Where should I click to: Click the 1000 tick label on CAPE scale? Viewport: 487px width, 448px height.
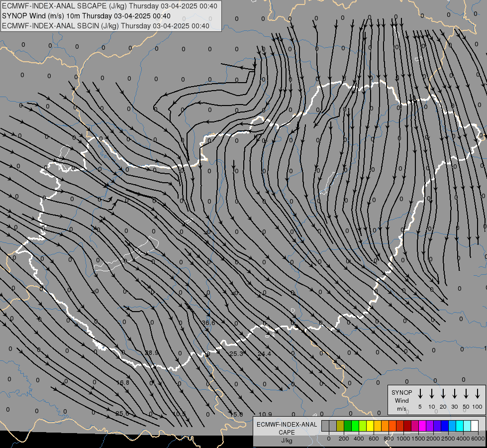[403, 439]
